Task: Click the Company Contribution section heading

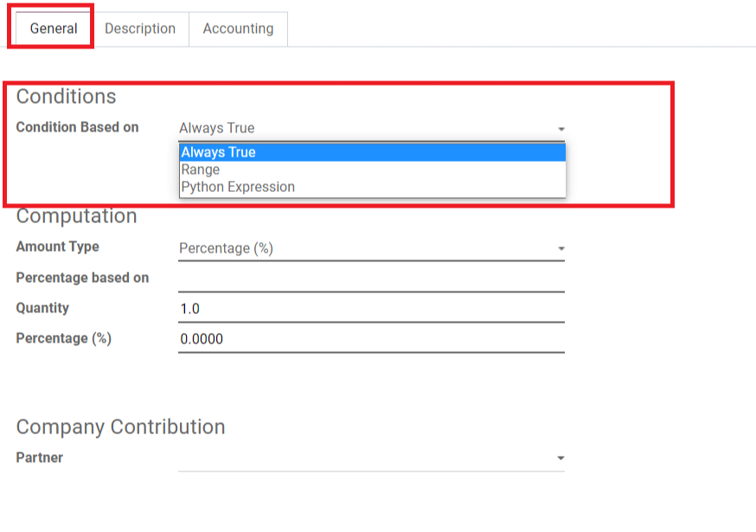Action: (x=120, y=426)
